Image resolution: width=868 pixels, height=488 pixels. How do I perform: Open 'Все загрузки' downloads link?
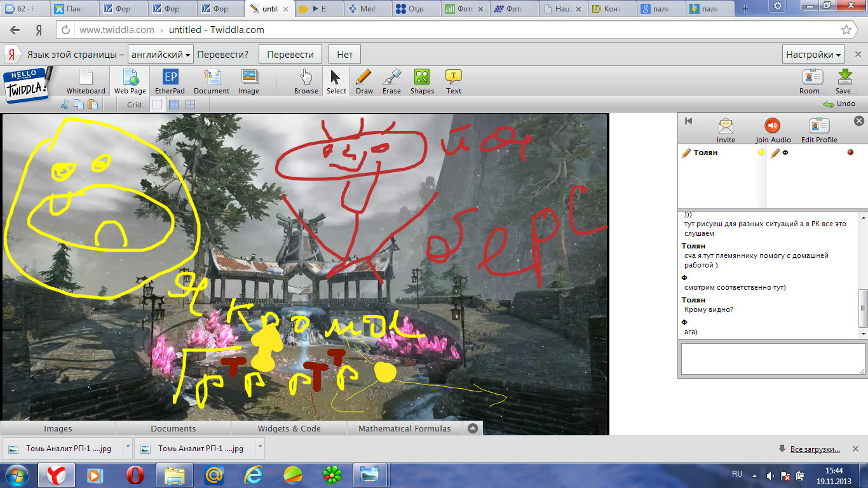point(815,449)
